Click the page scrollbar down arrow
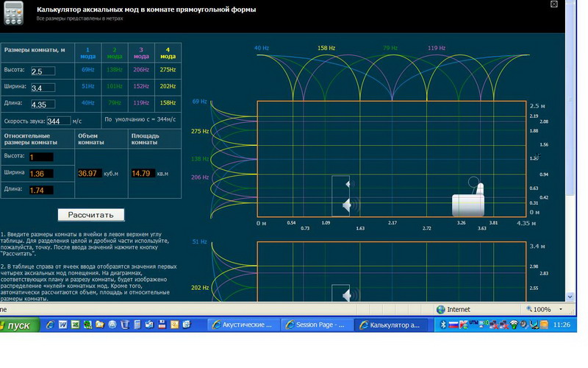 pyautogui.click(x=570, y=297)
